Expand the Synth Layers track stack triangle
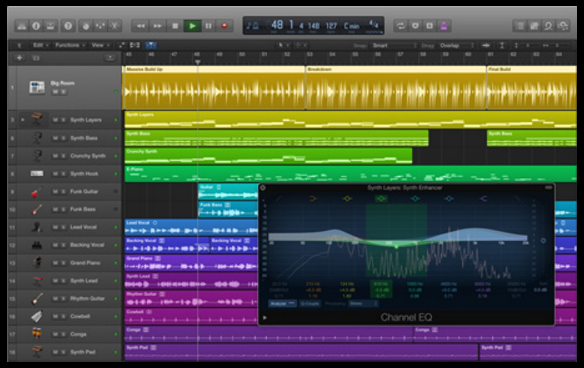 pos(23,120)
